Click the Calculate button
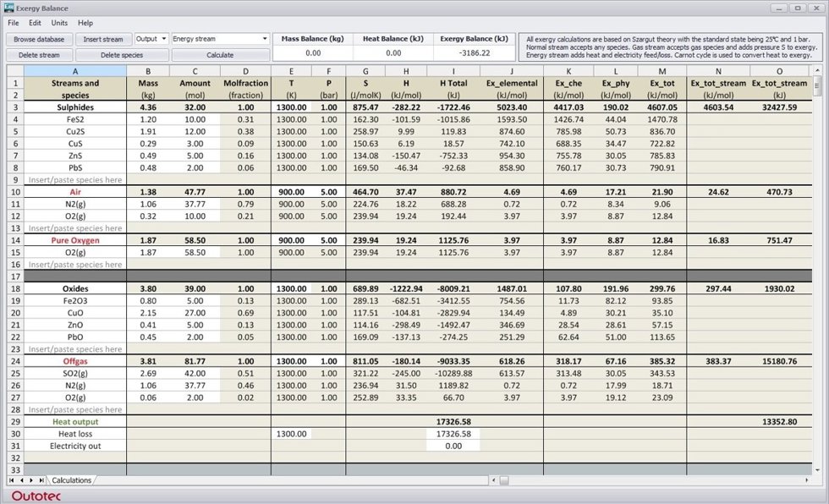The width and height of the screenshot is (829, 504). tap(220, 55)
